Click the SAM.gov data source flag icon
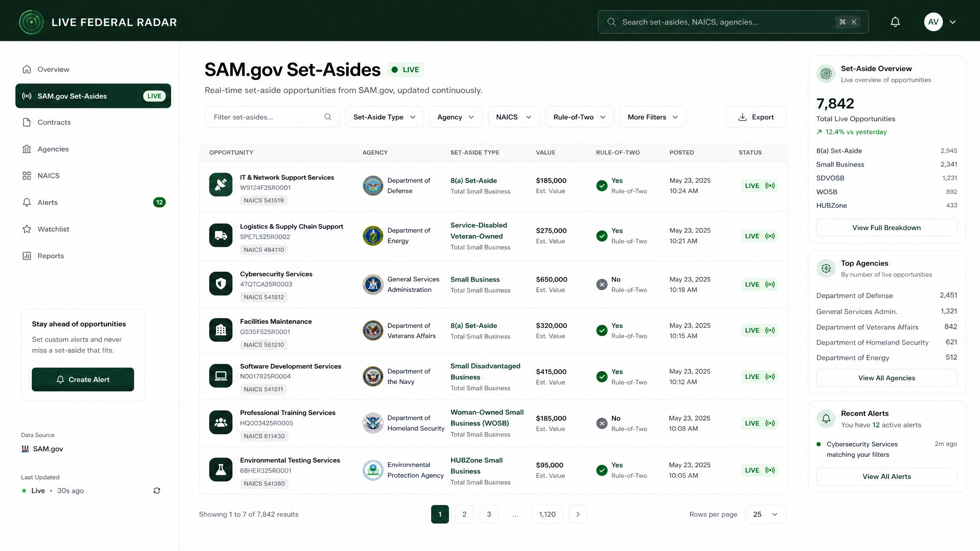This screenshot has width=980, height=551. [x=25, y=449]
